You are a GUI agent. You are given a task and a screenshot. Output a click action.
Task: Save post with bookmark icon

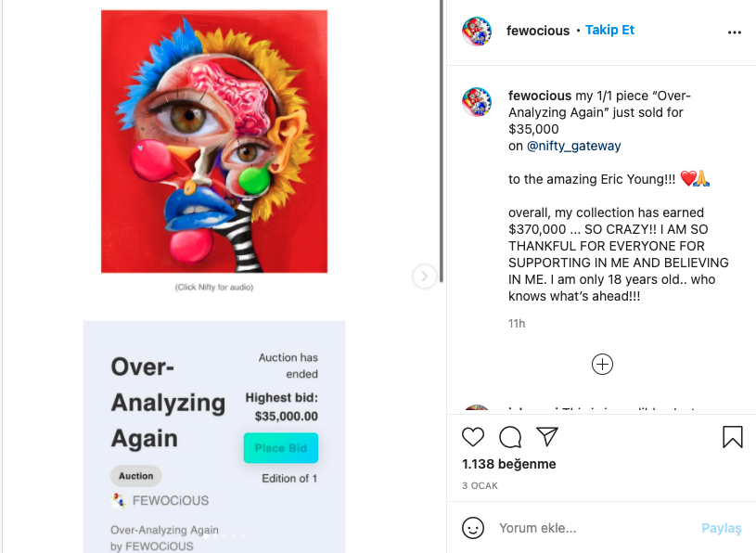pos(733,437)
